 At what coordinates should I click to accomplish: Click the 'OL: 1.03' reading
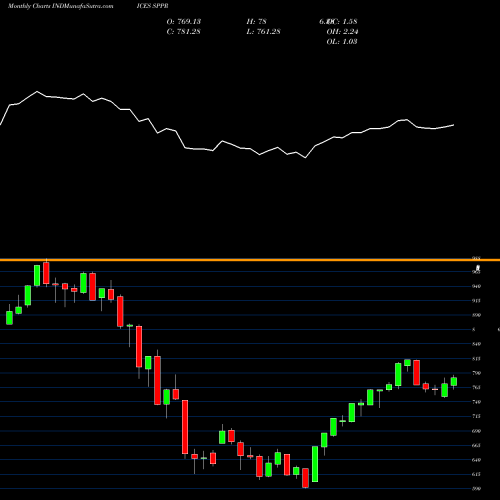tap(342, 41)
